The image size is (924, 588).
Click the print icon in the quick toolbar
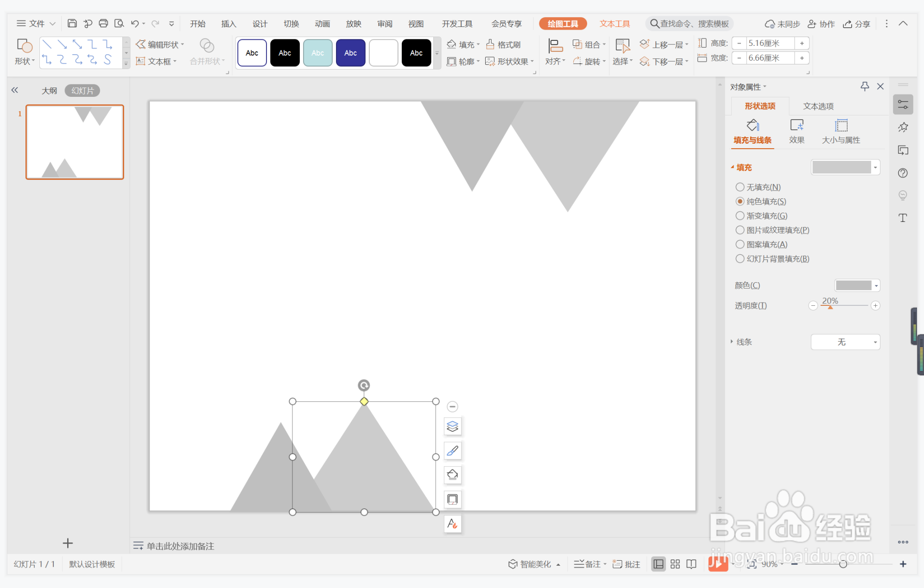[x=103, y=23]
